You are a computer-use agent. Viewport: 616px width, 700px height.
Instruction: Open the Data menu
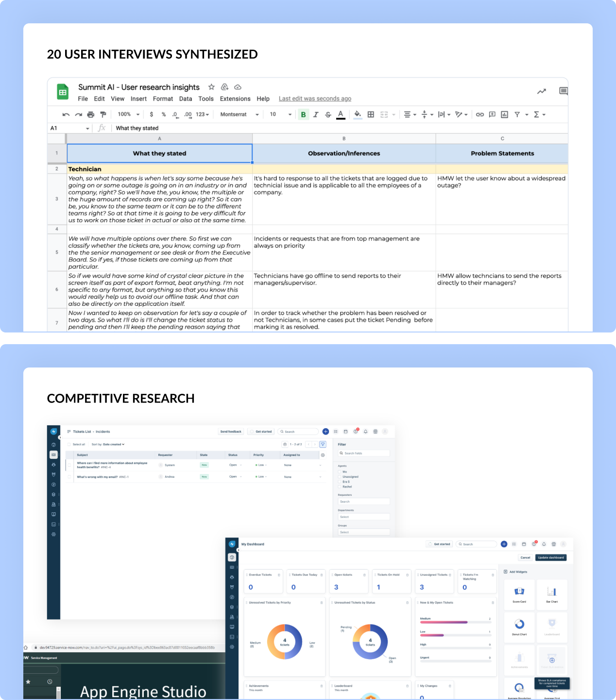pos(186,99)
